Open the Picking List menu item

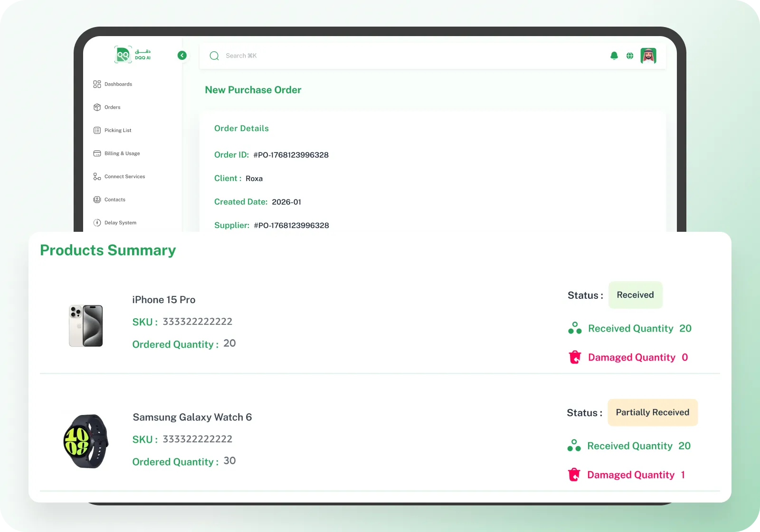[117, 130]
